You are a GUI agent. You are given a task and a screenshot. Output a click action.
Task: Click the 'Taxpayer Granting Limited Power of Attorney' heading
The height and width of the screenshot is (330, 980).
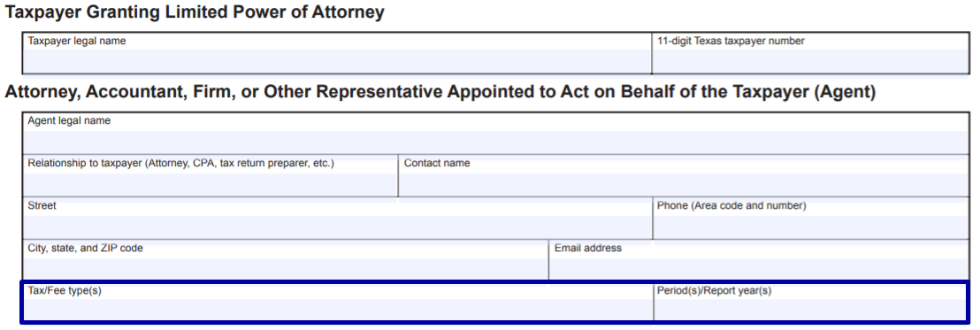coord(195,12)
